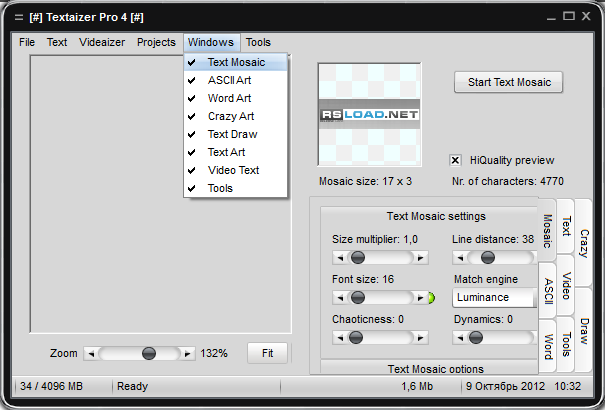
Task: Open the Text menu
Action: tap(57, 42)
